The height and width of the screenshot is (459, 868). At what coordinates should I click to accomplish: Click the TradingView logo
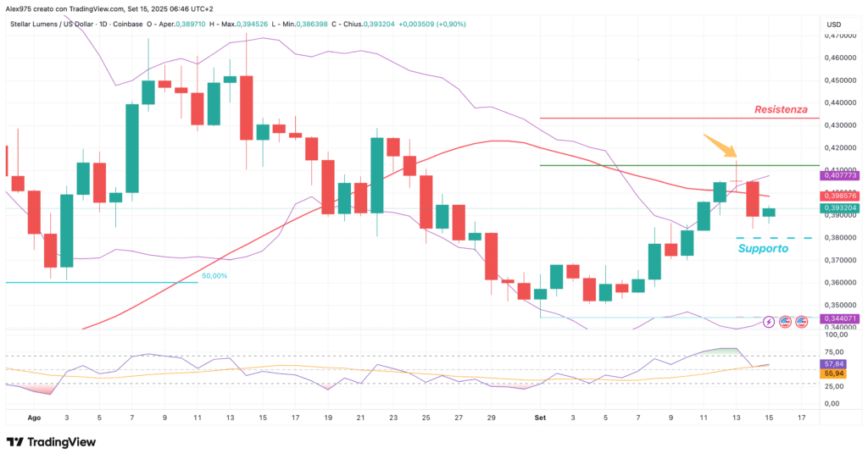point(51,442)
